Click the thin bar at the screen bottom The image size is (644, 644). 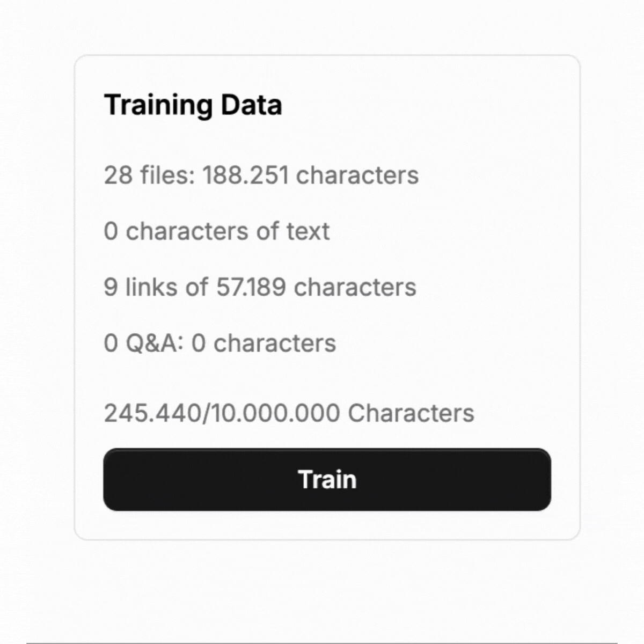coord(322,642)
